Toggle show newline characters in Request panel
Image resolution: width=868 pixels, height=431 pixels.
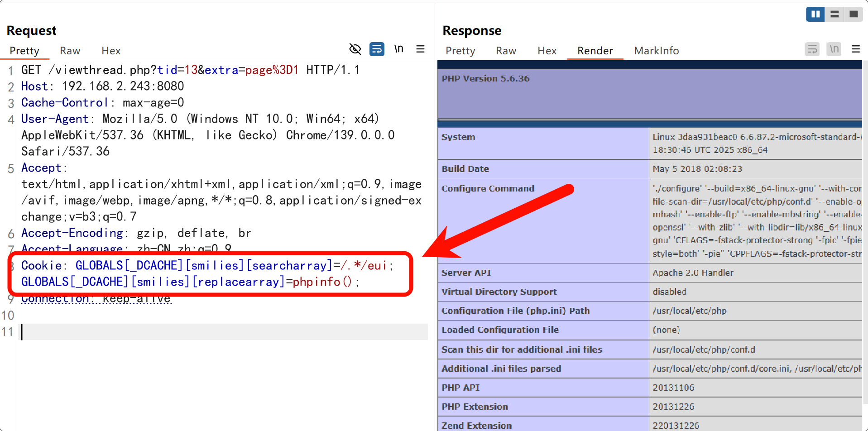398,49
